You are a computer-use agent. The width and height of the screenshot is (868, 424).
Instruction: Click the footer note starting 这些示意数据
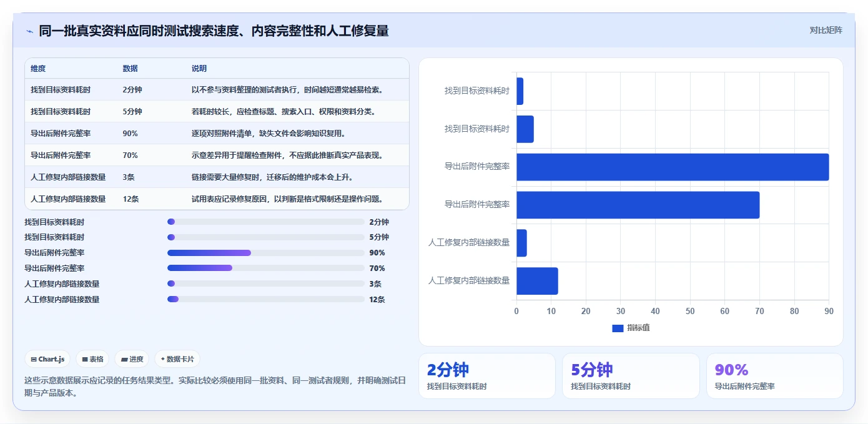[215, 387]
